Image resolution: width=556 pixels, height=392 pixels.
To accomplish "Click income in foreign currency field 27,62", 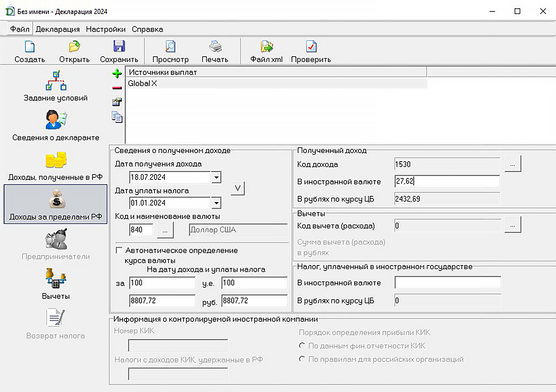I will point(447,181).
